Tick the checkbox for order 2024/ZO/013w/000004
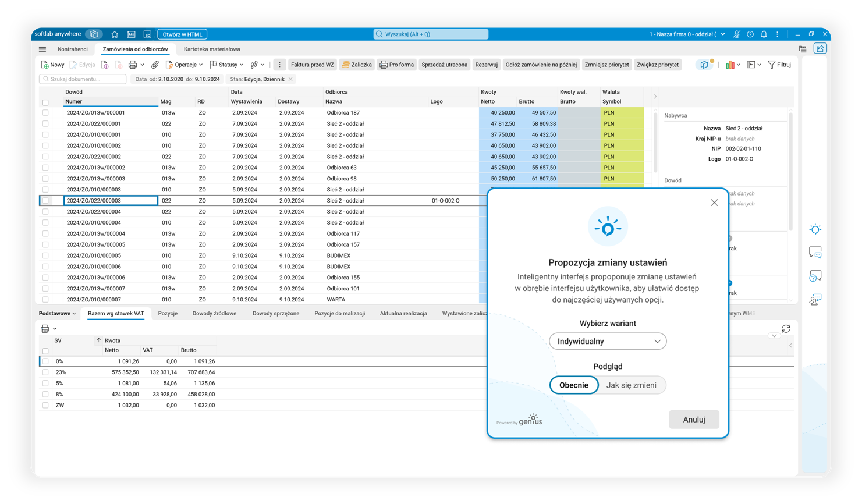862x504 pixels. pyautogui.click(x=45, y=234)
